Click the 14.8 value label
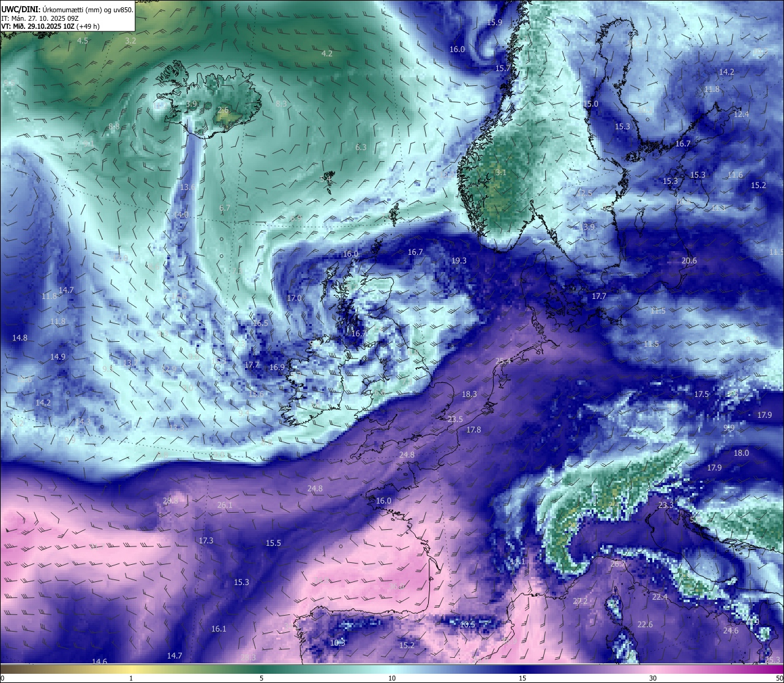The width and height of the screenshot is (784, 683). (20, 338)
